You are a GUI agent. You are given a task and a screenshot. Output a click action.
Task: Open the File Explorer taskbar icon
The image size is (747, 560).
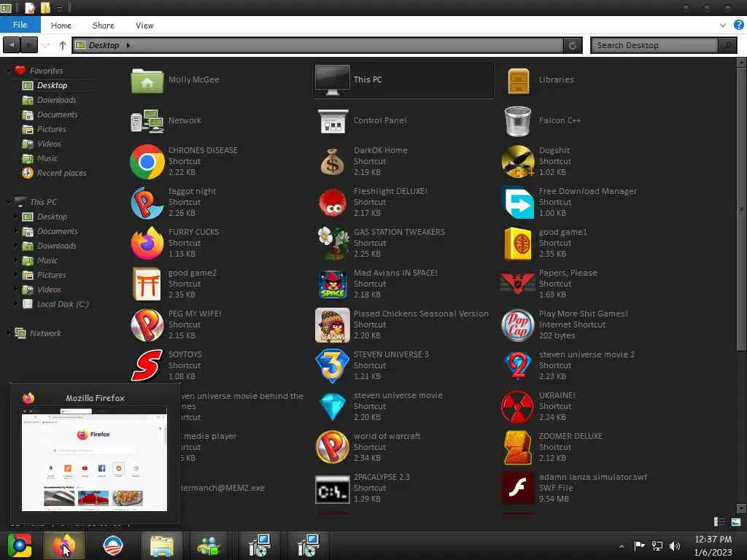(x=162, y=546)
